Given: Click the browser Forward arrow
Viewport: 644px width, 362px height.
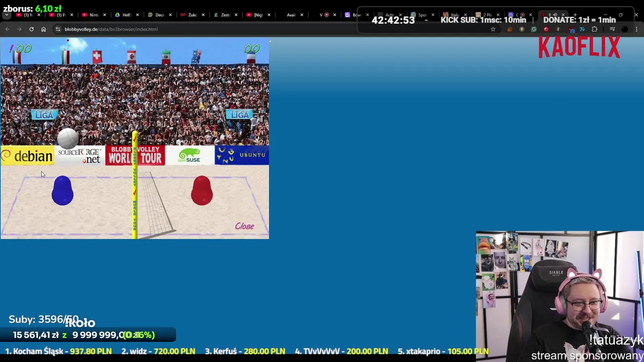Looking at the screenshot, I should pyautogui.click(x=19, y=29).
